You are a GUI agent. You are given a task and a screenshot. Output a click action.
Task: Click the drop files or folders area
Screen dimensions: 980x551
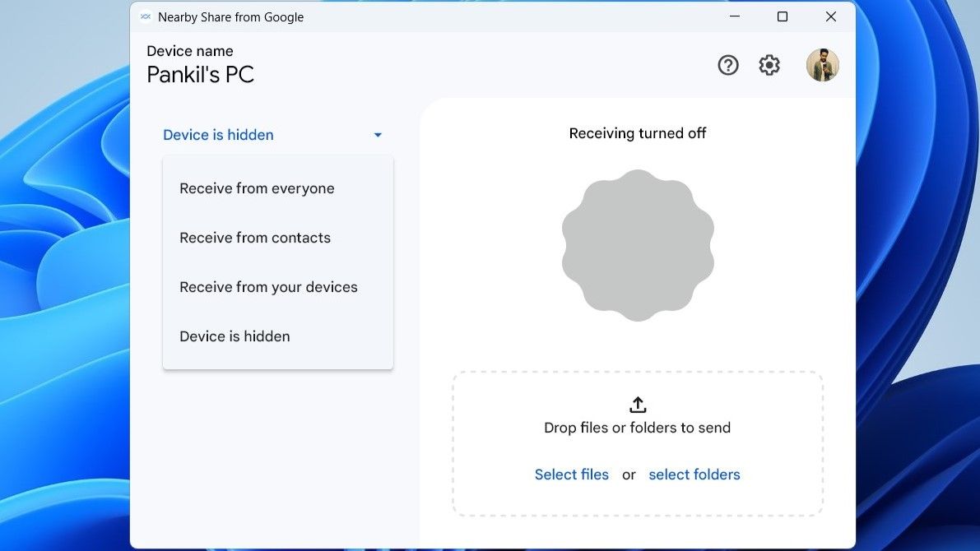click(638, 428)
